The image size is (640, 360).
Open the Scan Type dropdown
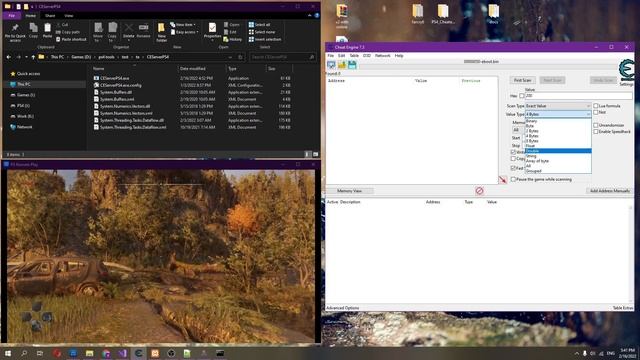click(558, 106)
